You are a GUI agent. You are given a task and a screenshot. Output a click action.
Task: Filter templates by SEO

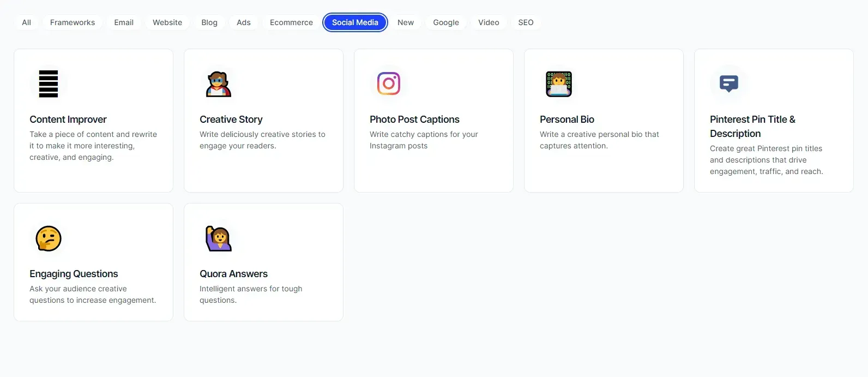526,22
